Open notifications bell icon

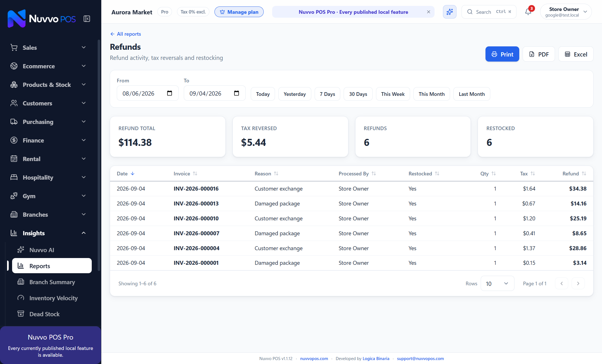click(x=528, y=12)
